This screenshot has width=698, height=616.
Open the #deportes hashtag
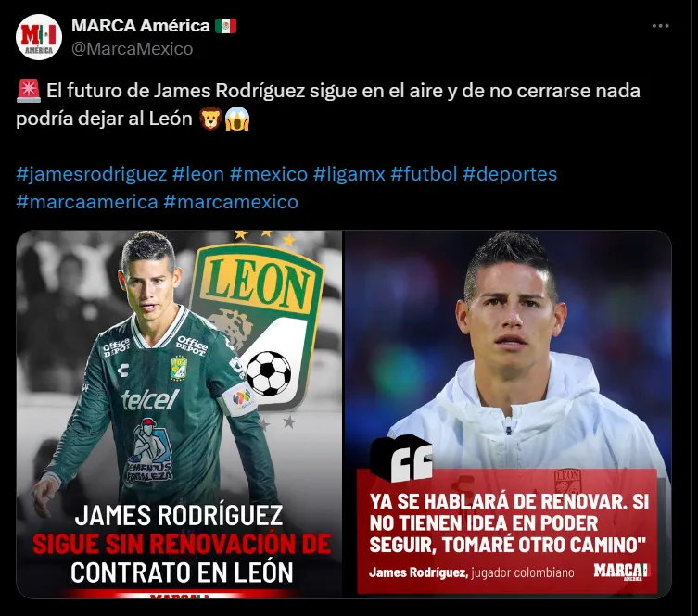[510, 174]
